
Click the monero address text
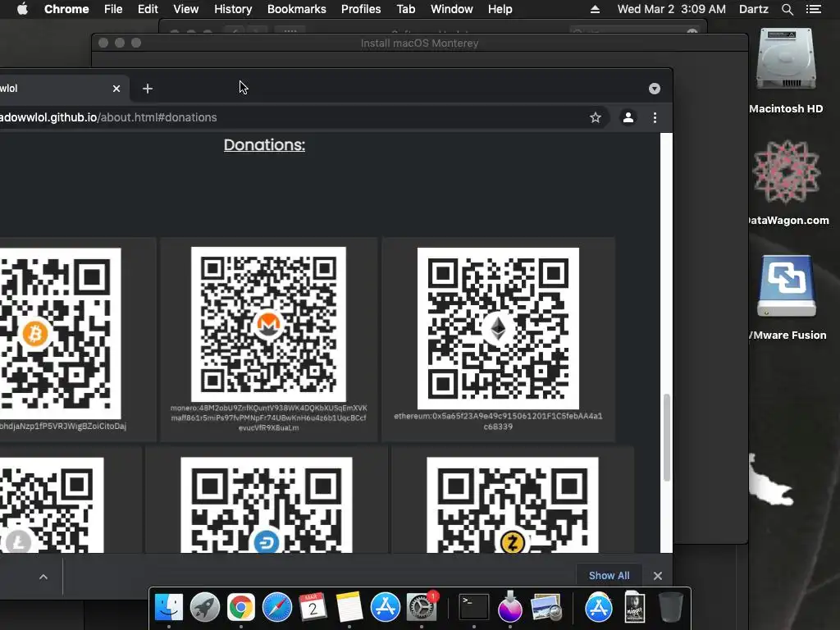tap(268, 418)
